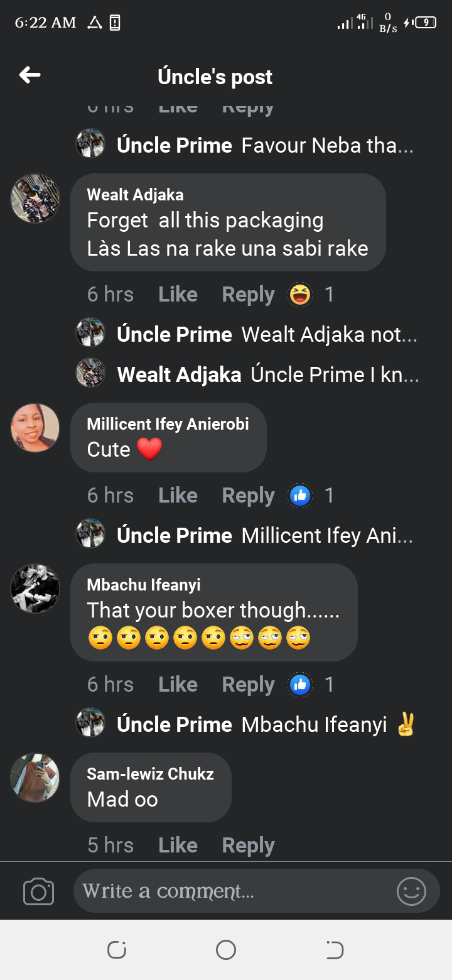Tap the thumbs-up reaction on Millicent's comment
This screenshot has width=452, height=980.
(300, 496)
